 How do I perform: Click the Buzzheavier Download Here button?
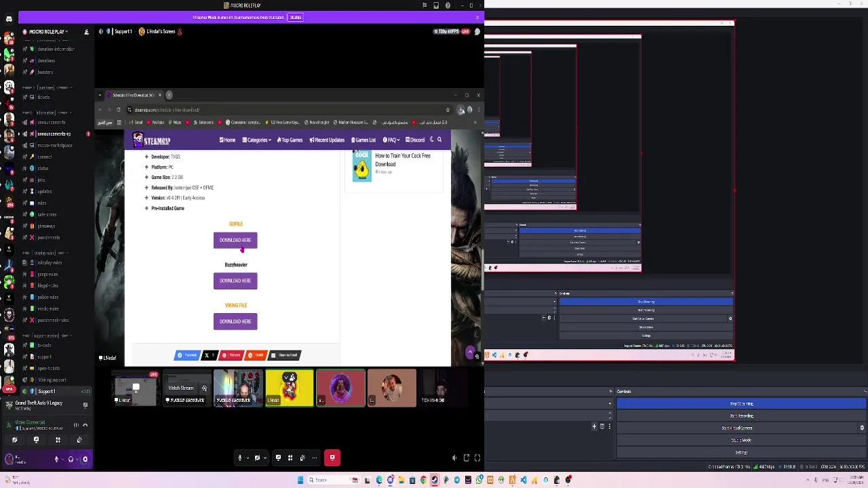(x=235, y=281)
